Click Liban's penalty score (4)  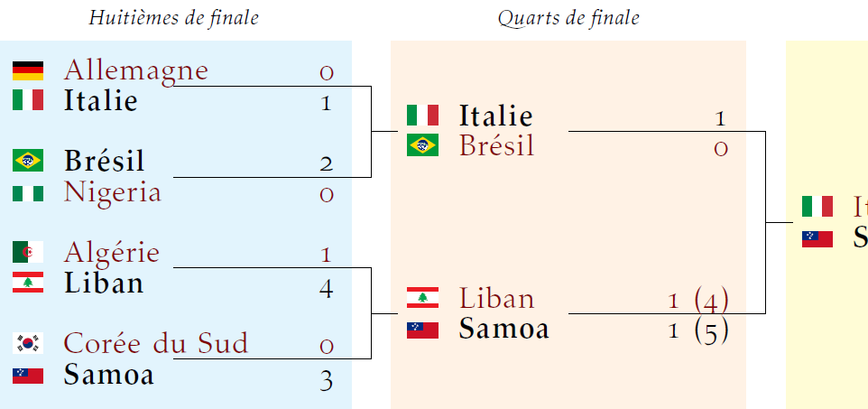pos(712,299)
